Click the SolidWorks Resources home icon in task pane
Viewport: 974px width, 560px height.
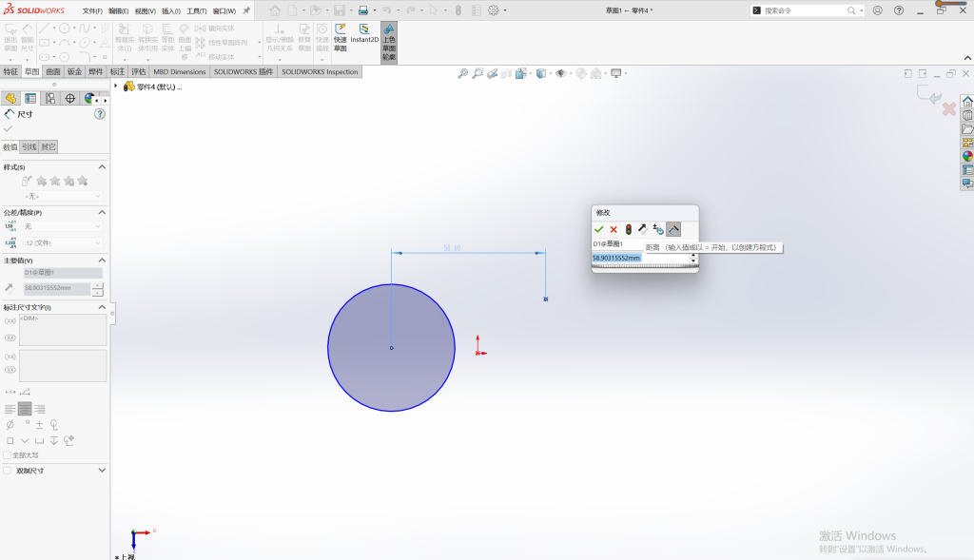coord(967,102)
